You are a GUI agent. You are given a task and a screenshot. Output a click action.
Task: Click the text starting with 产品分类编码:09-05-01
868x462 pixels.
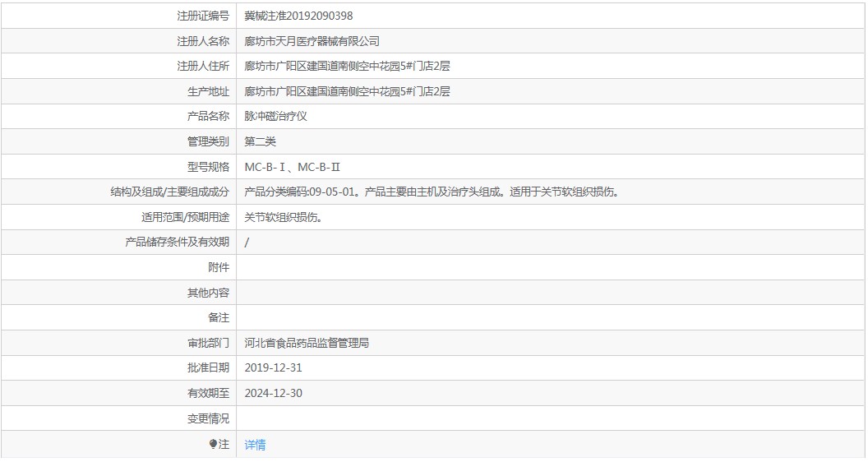coord(432,192)
